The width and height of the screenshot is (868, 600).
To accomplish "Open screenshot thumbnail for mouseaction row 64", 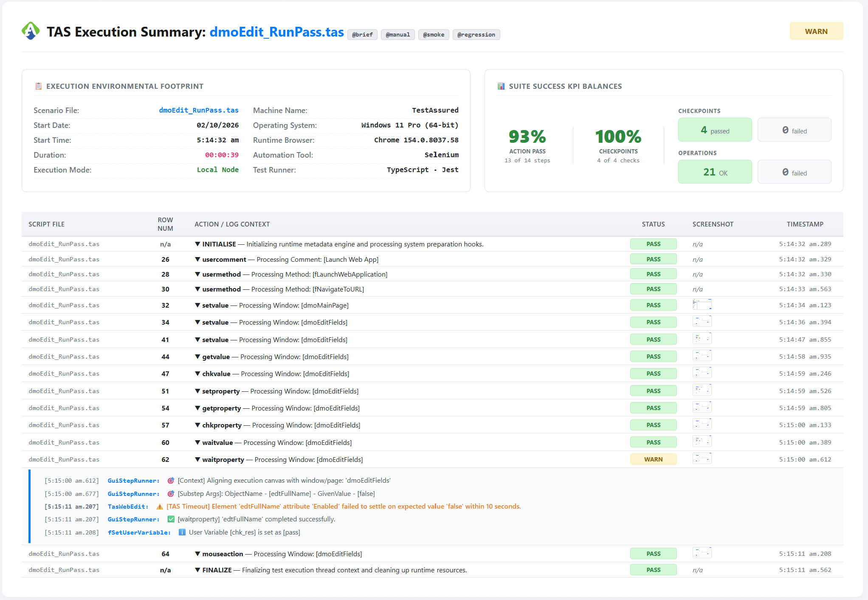I will click(x=702, y=553).
